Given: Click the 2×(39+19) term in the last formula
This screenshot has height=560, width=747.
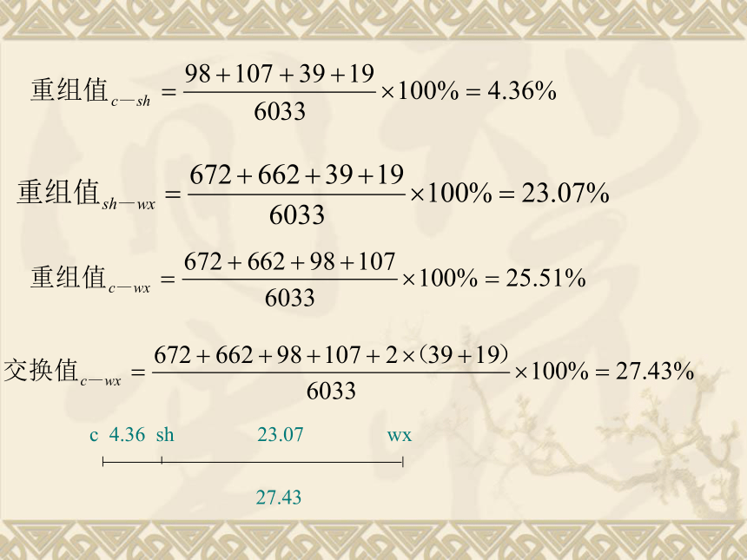Looking at the screenshot, I should (446, 355).
